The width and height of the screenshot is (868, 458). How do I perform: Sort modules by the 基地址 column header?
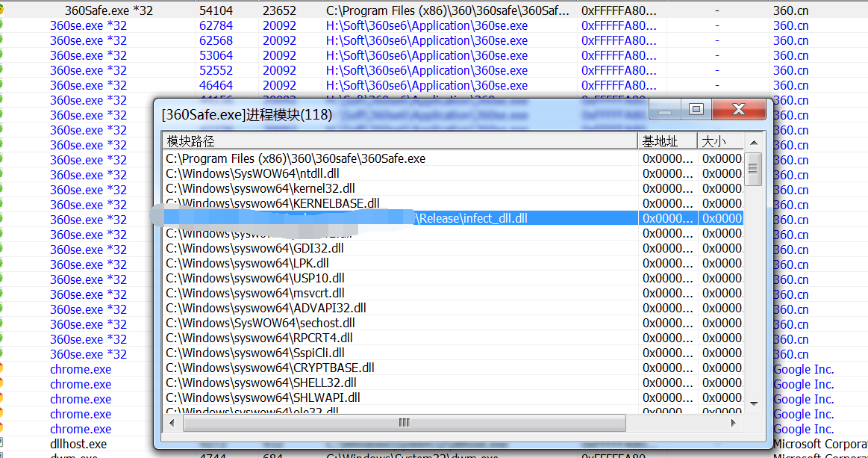tap(668, 141)
